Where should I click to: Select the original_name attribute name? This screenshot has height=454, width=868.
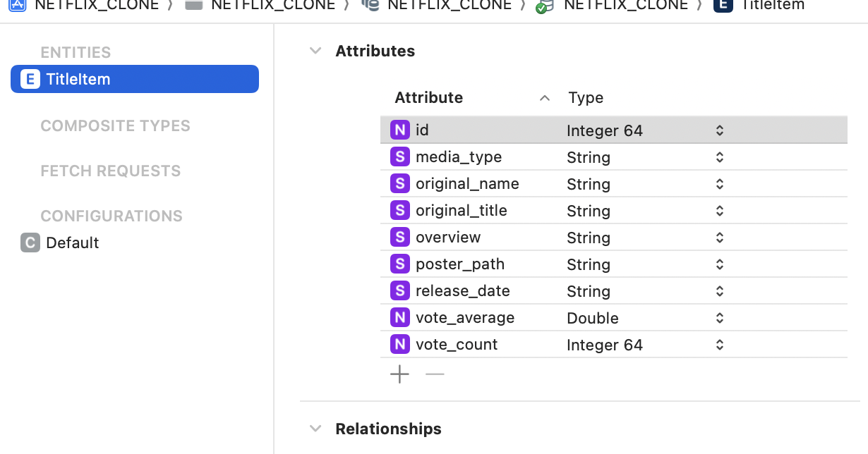tap(467, 184)
